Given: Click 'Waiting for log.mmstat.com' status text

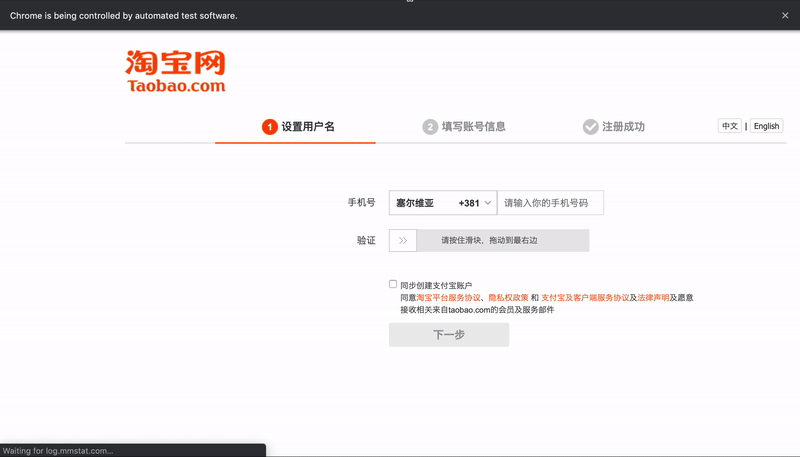Looking at the screenshot, I should click(x=58, y=451).
